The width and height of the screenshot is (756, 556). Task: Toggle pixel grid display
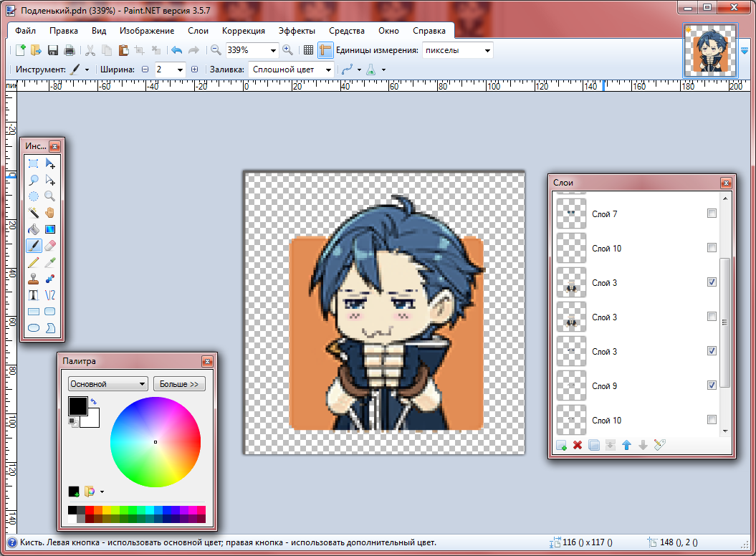[x=309, y=50]
